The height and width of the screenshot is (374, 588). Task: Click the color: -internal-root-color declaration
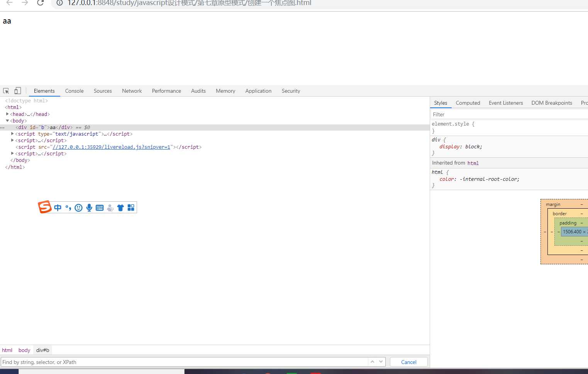coord(480,179)
